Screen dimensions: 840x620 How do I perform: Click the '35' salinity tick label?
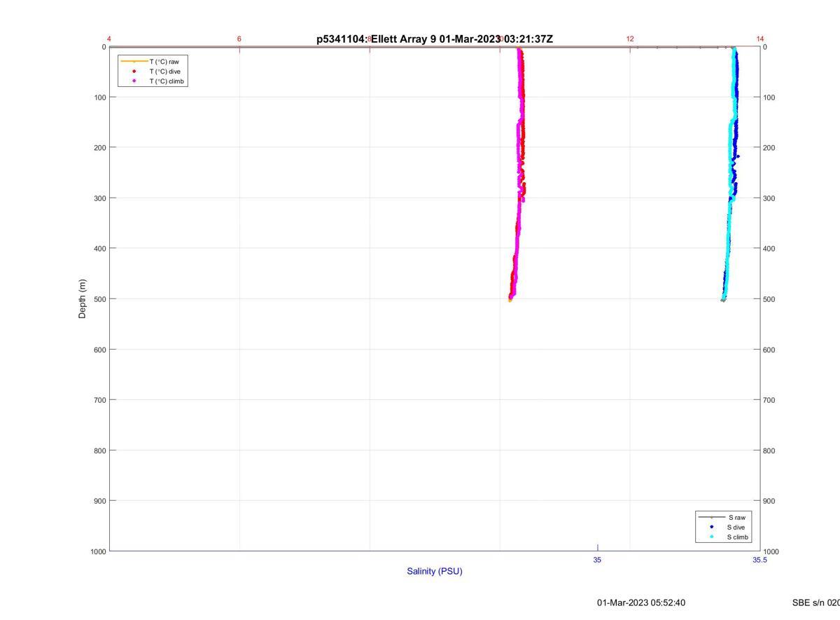(x=597, y=560)
